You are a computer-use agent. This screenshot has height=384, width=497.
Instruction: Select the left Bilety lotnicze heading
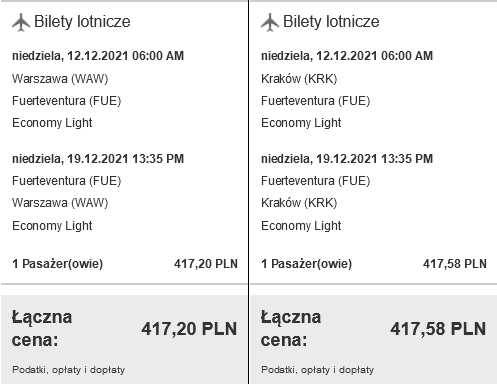pyautogui.click(x=82, y=22)
